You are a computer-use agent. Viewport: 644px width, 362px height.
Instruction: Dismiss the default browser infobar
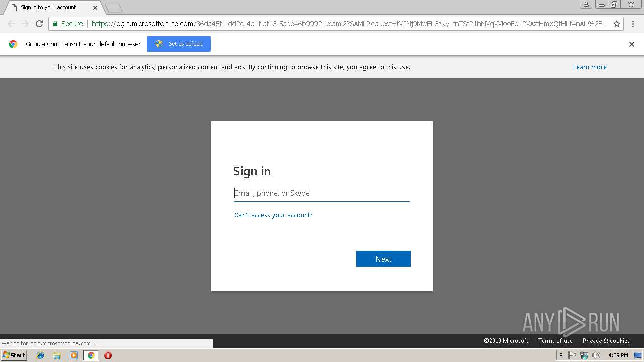(632, 44)
